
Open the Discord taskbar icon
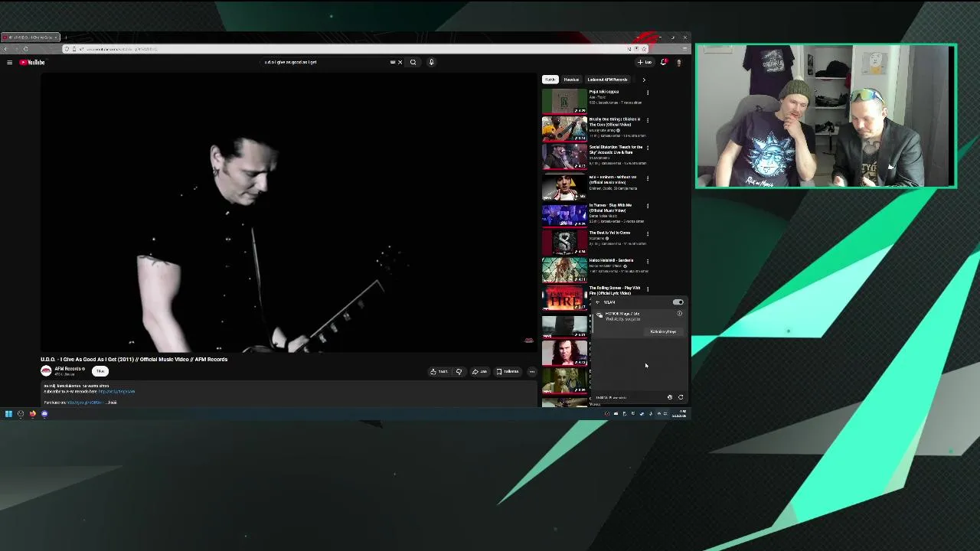[44, 414]
